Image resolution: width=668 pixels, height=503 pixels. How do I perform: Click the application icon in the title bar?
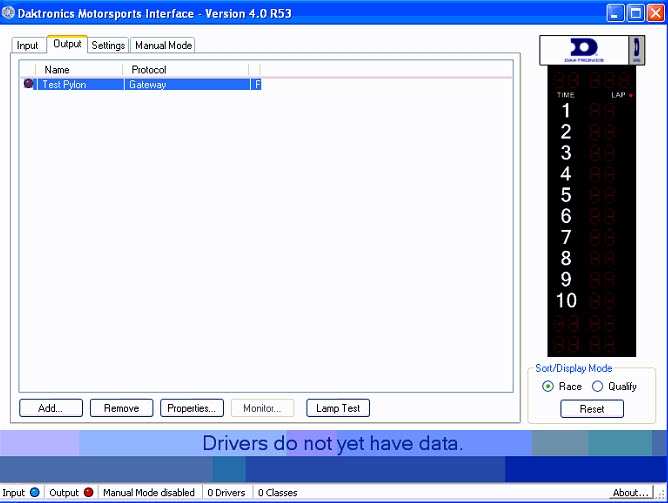pyautogui.click(x=9, y=12)
